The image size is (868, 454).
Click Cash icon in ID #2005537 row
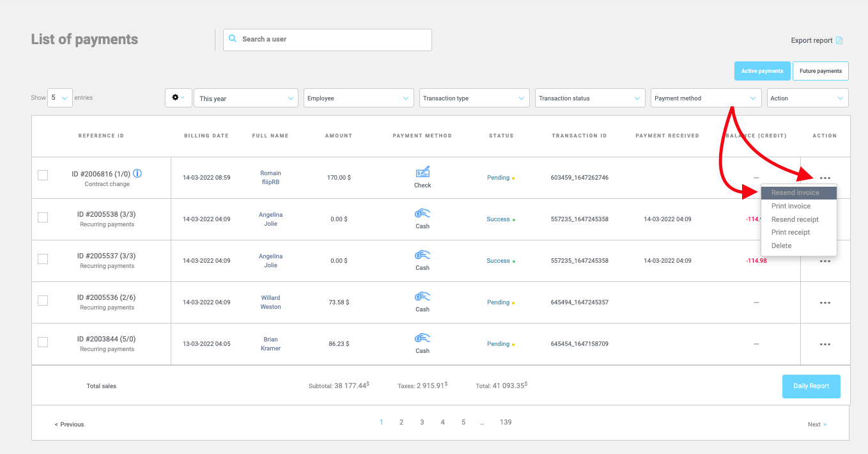pos(422,256)
